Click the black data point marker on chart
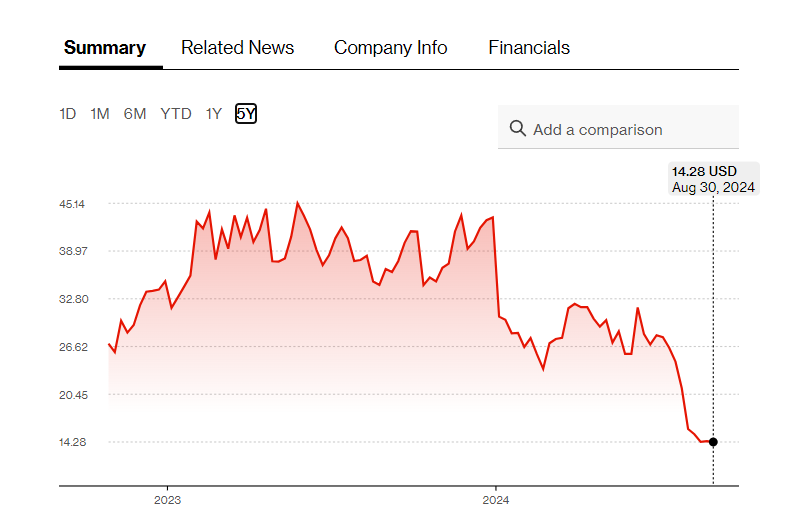The image size is (793, 517). (713, 442)
